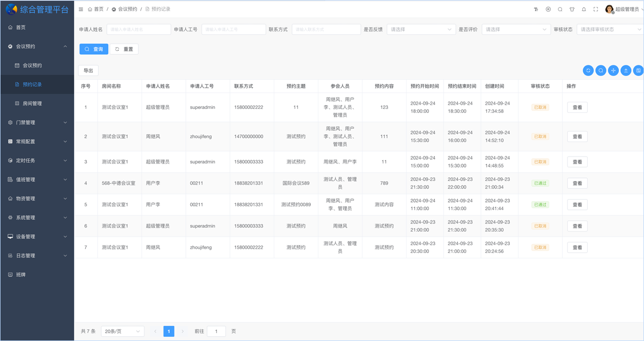Click the hamburger icon to collapse the sidebar
Viewport: 644px width, 341px height.
coord(81,9)
